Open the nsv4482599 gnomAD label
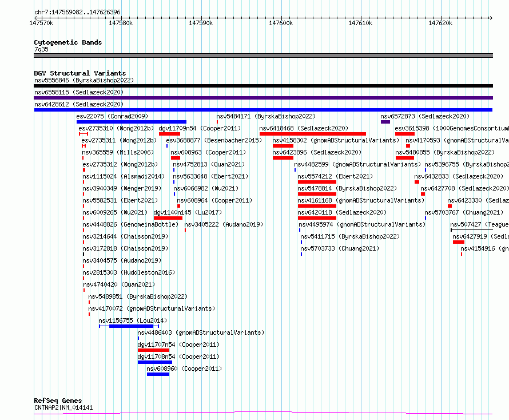The height and width of the screenshot is (420, 509). click(x=357, y=164)
